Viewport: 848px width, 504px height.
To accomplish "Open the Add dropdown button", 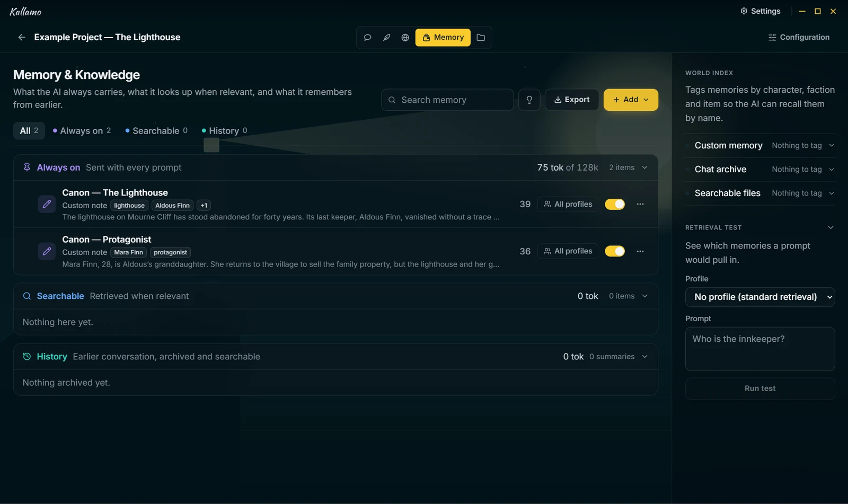I will 631,100.
